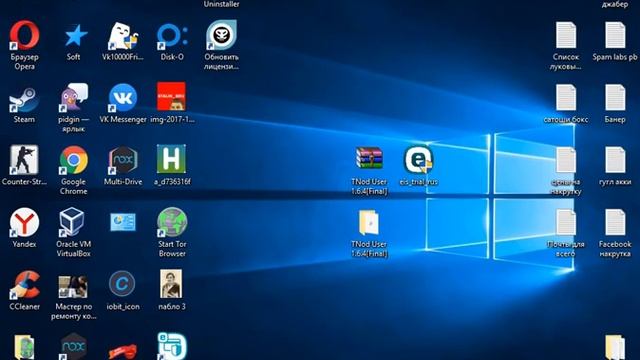This screenshot has width=640, height=360.
Task: Select the Facebook накрутка text file
Action: pyautogui.click(x=615, y=222)
